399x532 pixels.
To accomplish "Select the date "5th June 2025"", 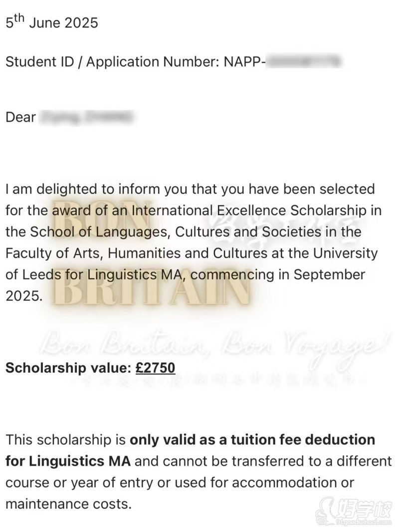I will pos(52,23).
